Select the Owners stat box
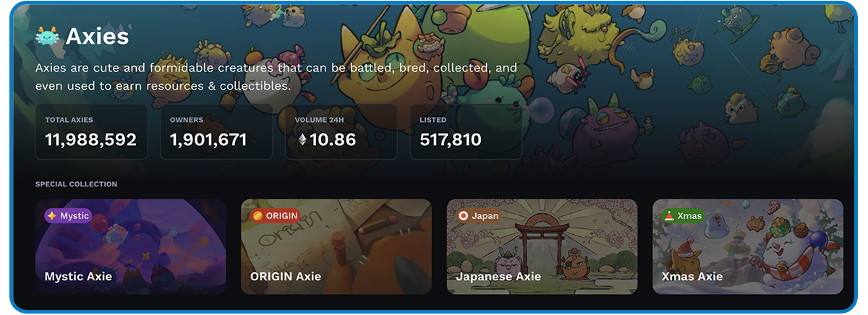This screenshot has height=315, width=868. tap(216, 131)
